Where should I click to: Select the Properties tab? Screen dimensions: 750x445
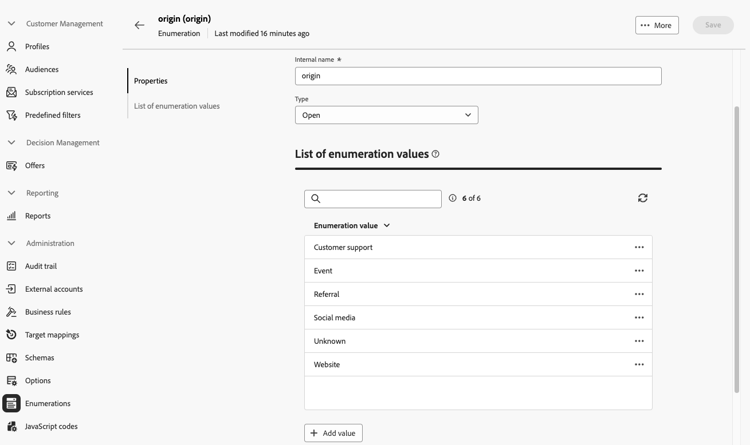tap(151, 81)
